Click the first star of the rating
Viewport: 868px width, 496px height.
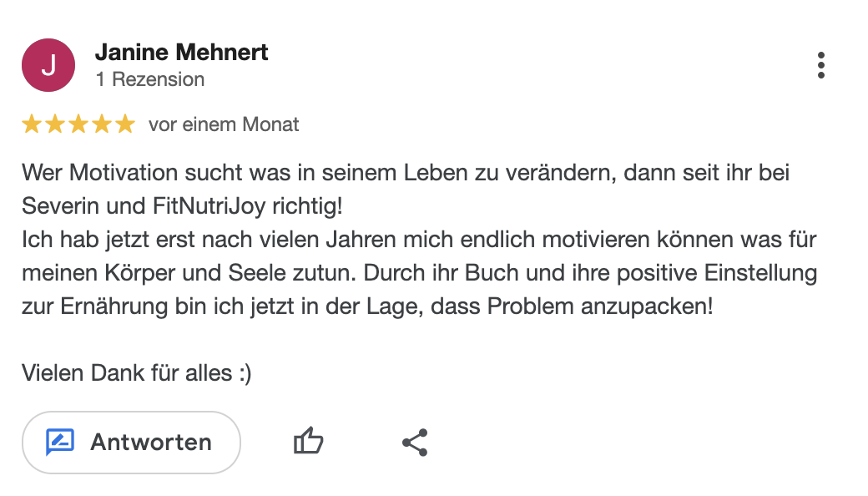pyautogui.click(x=32, y=125)
